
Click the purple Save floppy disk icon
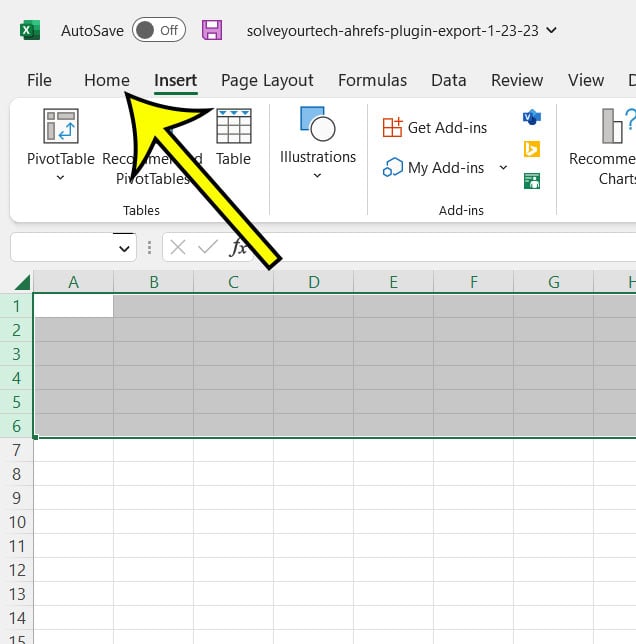tap(212, 30)
